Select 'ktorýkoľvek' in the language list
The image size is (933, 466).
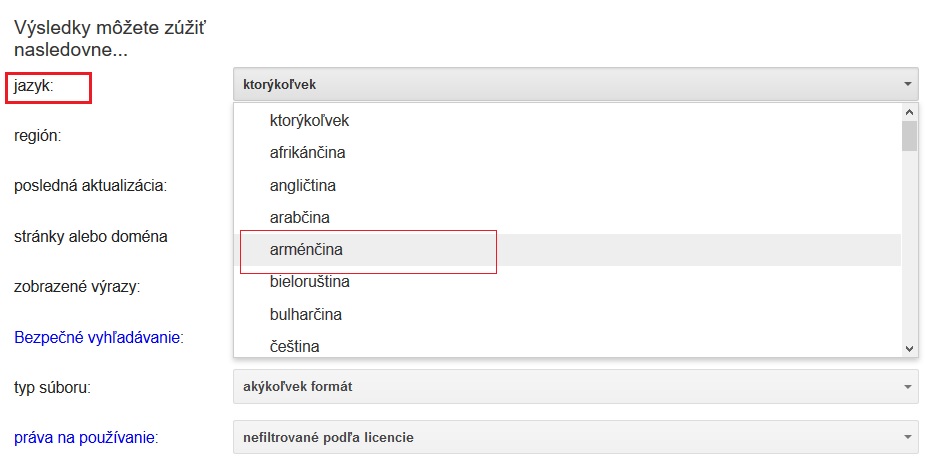point(309,121)
